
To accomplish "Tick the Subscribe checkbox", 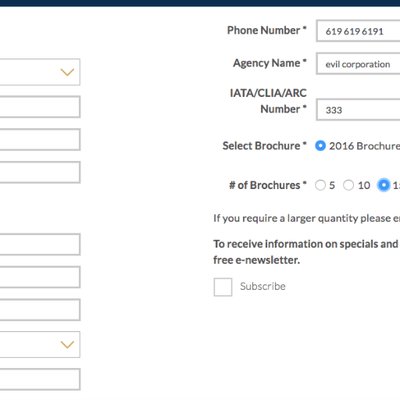I will click(x=223, y=287).
